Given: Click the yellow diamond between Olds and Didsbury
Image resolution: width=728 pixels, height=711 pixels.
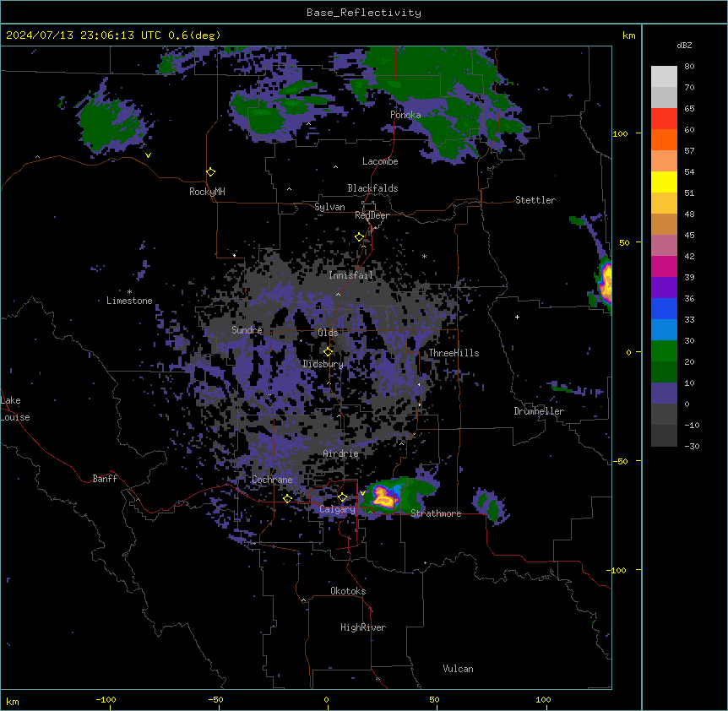Looking at the screenshot, I should [x=328, y=352].
